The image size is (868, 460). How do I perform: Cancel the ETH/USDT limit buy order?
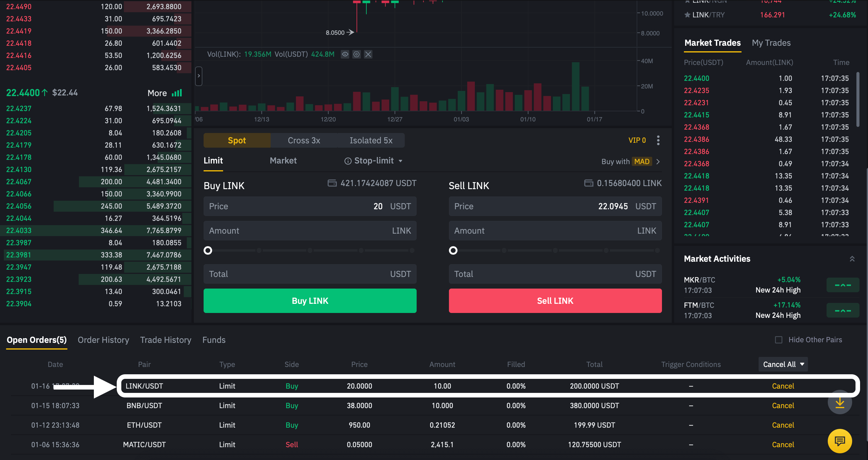point(783,425)
